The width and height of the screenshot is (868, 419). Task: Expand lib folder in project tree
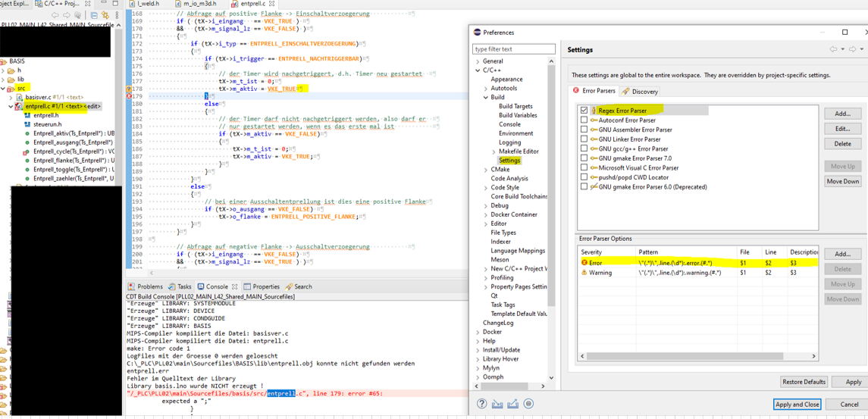[4, 80]
